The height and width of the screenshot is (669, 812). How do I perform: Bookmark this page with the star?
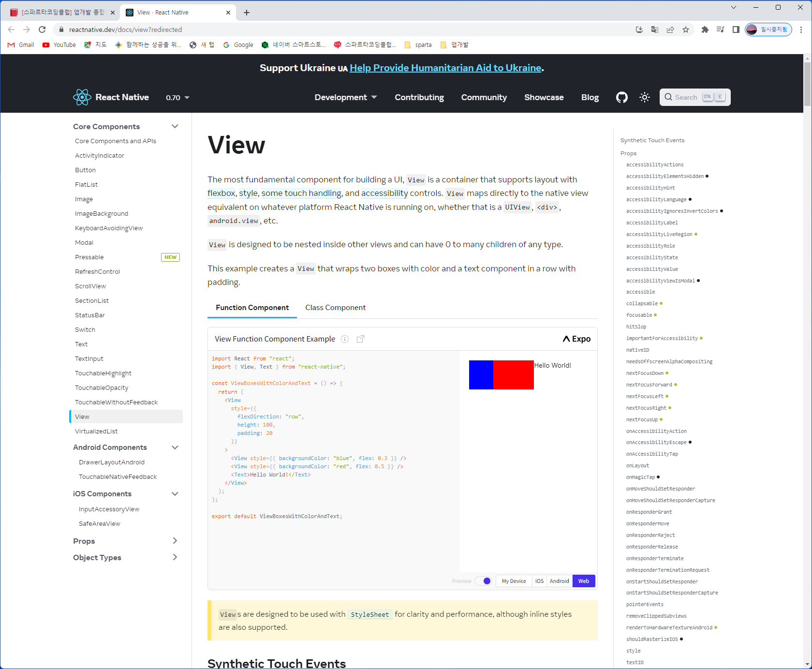pos(686,30)
